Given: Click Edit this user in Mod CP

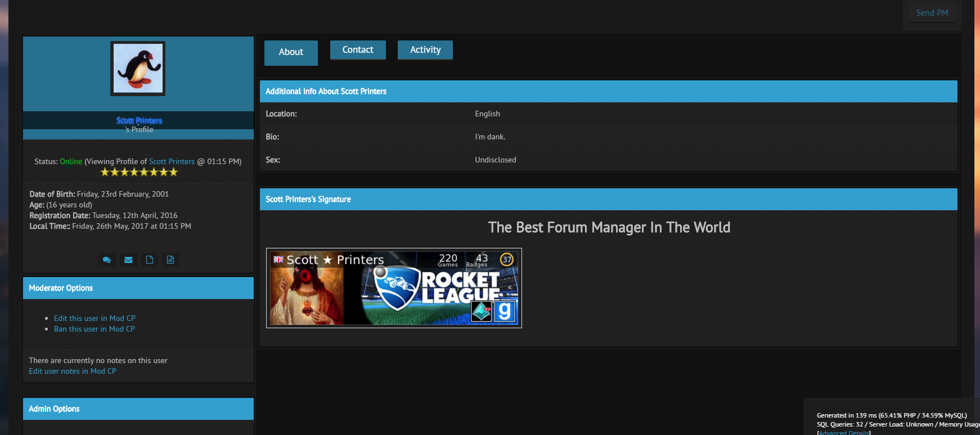Looking at the screenshot, I should (95, 318).
